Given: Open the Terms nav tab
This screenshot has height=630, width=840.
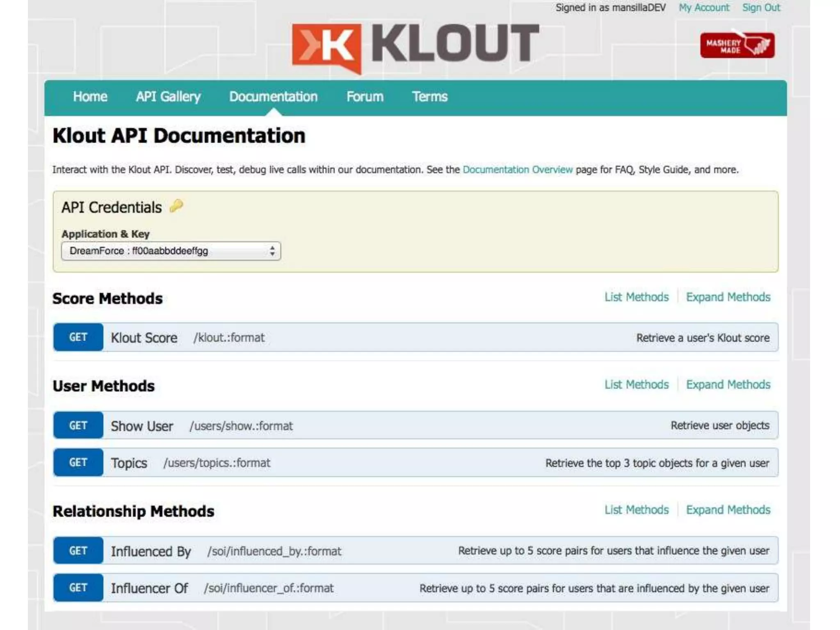Looking at the screenshot, I should click(x=429, y=97).
